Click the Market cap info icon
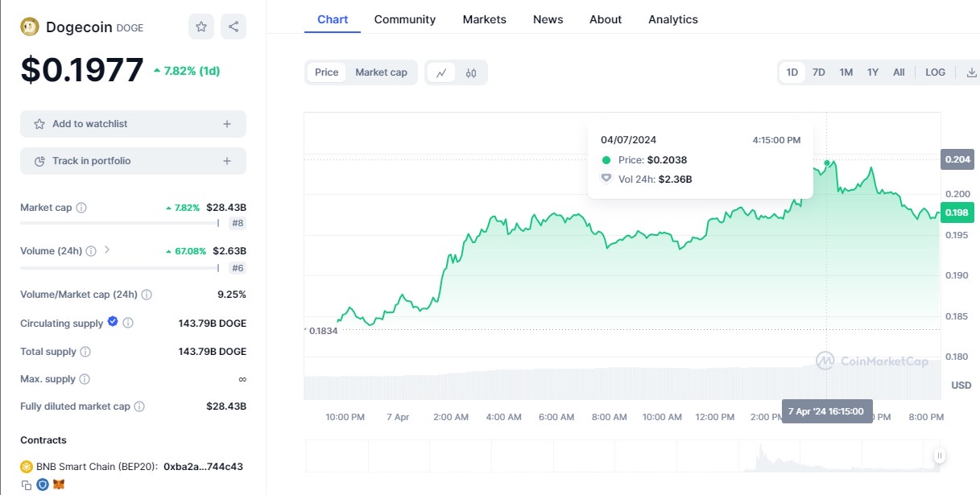This screenshot has width=980, height=495. coord(81,208)
